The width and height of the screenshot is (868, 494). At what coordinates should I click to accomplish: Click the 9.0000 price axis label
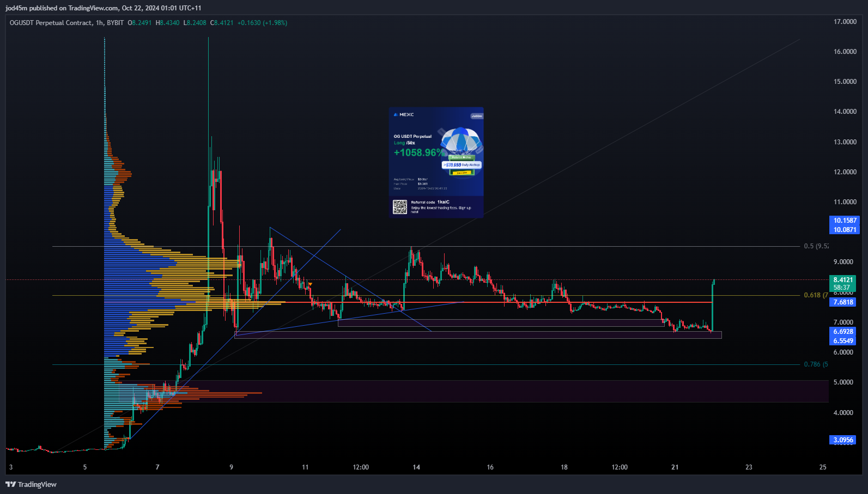(x=843, y=262)
